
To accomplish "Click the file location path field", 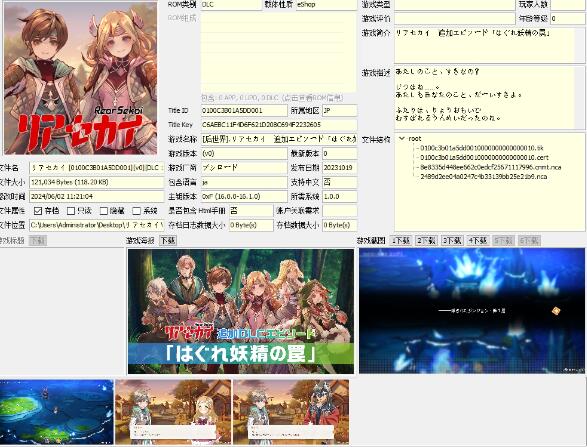I will (x=97, y=225).
